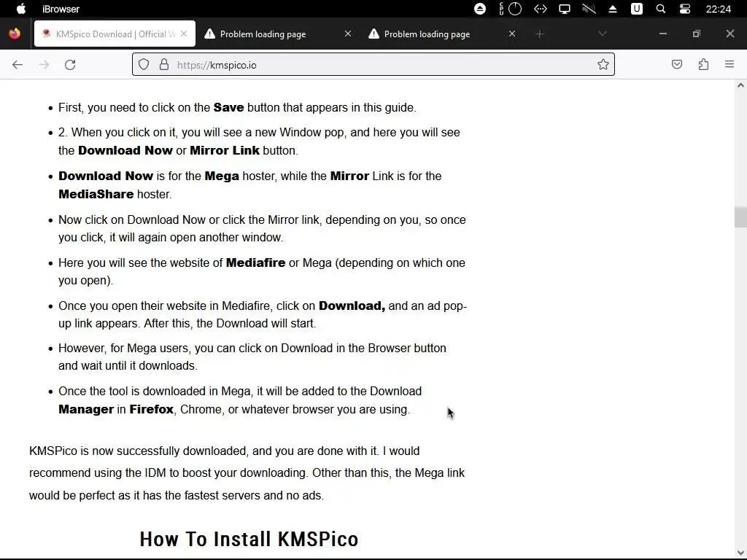Click the muted speaker menu bar icon
Screen dimensions: 747x560
point(589,9)
